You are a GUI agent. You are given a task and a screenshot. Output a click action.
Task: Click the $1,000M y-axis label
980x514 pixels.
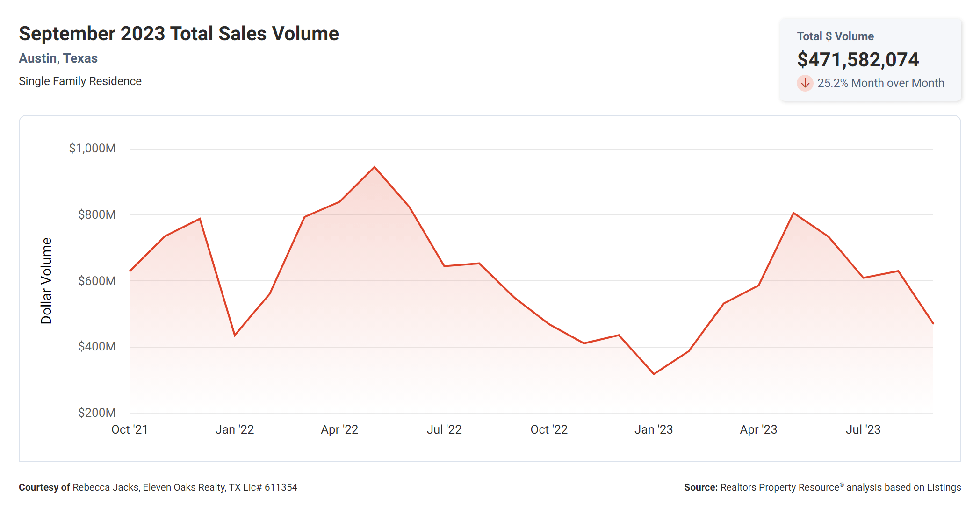pos(92,149)
